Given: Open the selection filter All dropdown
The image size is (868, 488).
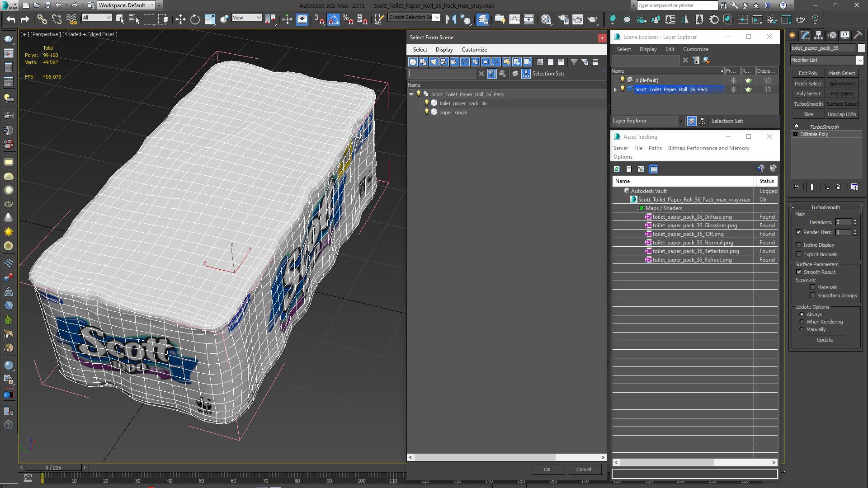Looking at the screenshot, I should pos(97,18).
